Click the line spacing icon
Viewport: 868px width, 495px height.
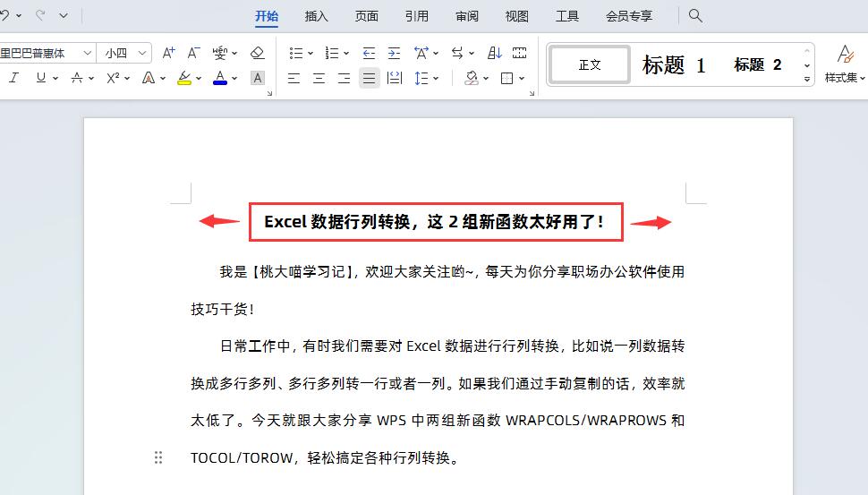point(421,78)
